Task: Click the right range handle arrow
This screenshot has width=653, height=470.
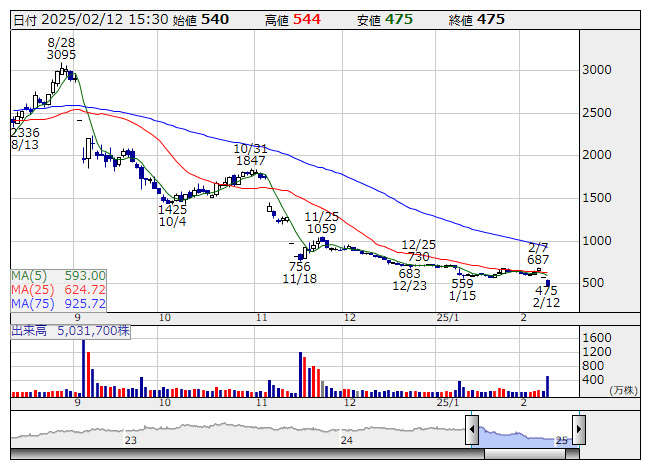Action: (x=579, y=429)
